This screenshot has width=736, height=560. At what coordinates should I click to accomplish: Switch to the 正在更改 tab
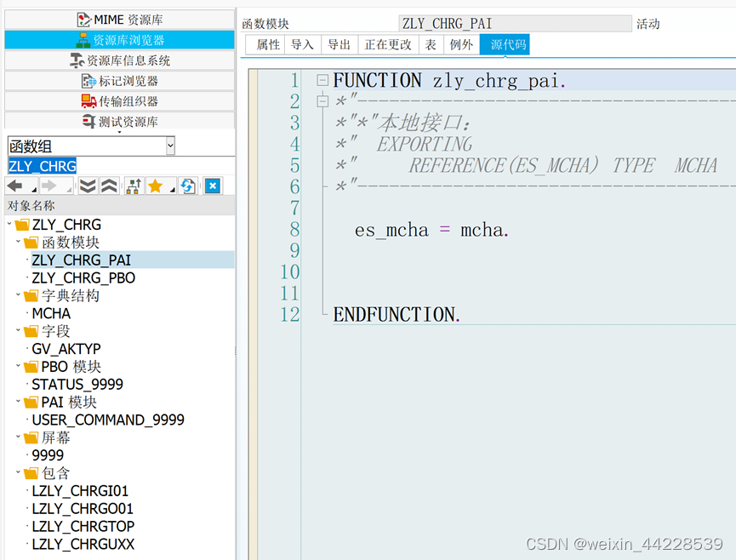(389, 44)
